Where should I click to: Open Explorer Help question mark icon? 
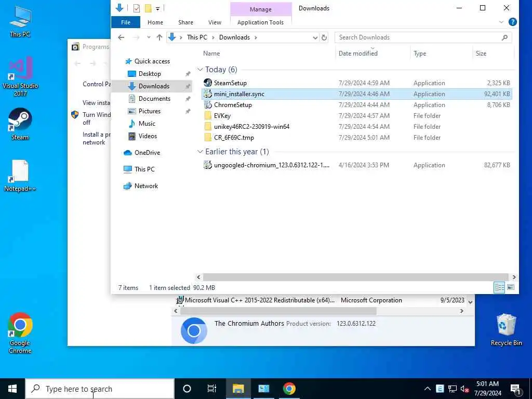pos(512,22)
